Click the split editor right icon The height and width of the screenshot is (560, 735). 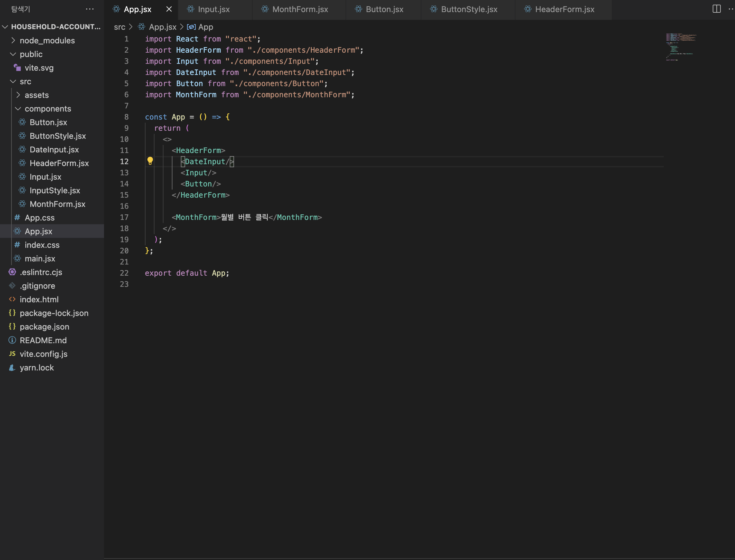[x=716, y=9]
